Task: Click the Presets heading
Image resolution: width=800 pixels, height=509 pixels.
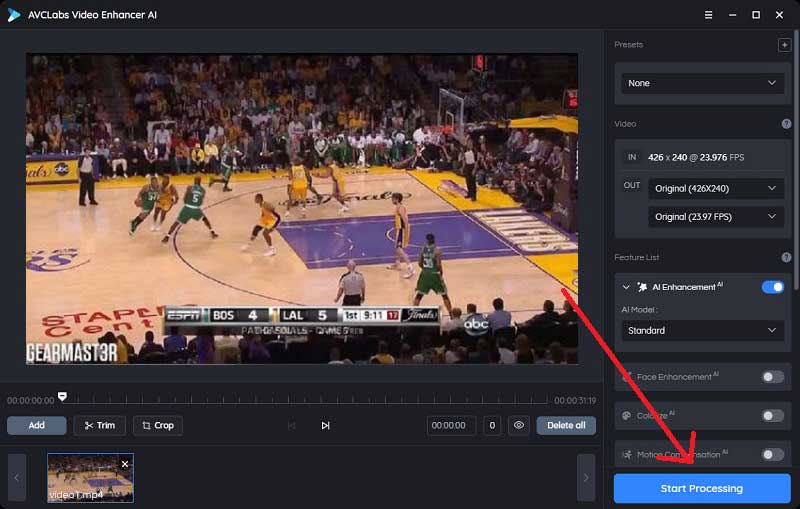Action: click(629, 45)
